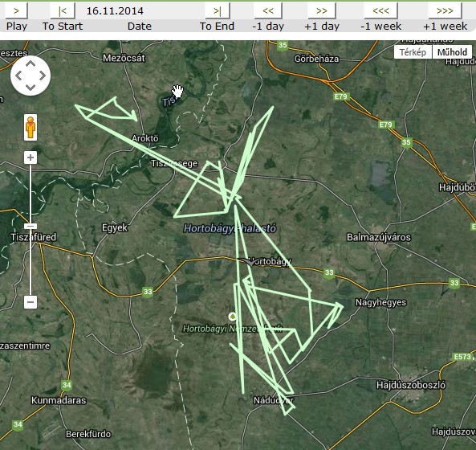Select the Street View pegman icon
The image size is (476, 450).
[x=31, y=127]
